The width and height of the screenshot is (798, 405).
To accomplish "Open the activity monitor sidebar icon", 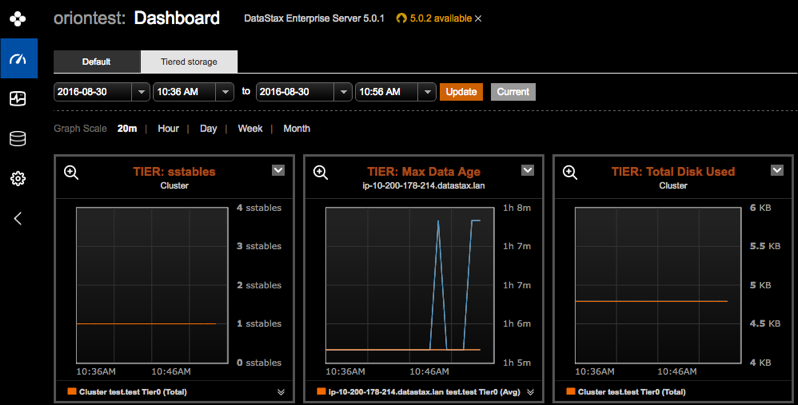I will click(18, 99).
